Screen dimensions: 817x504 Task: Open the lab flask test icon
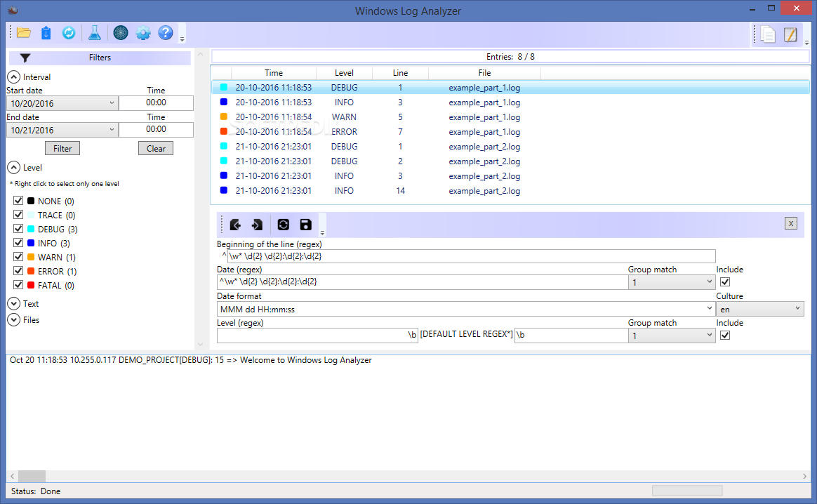pyautogui.click(x=94, y=33)
